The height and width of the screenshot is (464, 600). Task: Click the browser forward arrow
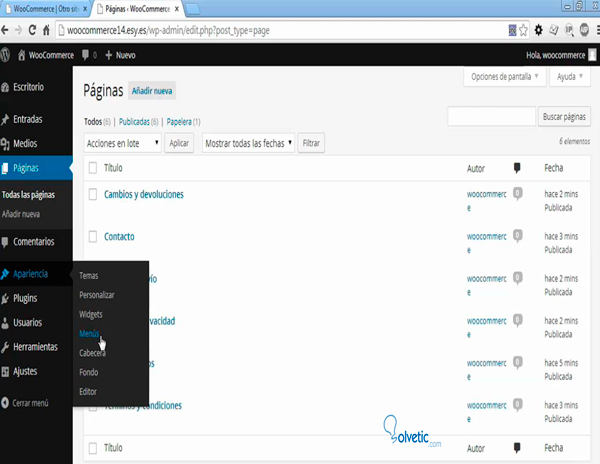coord(18,30)
